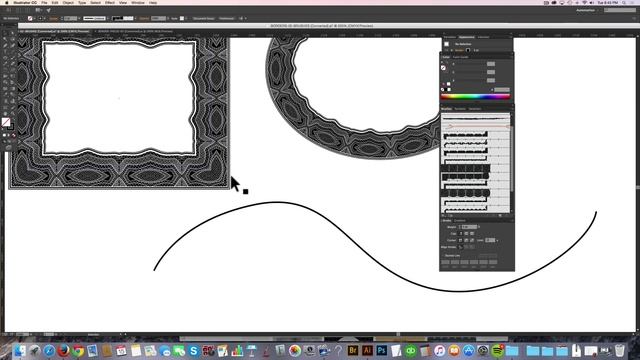Open the Brush Libraries menu icon
The image size is (640, 360).
[x=444, y=216]
